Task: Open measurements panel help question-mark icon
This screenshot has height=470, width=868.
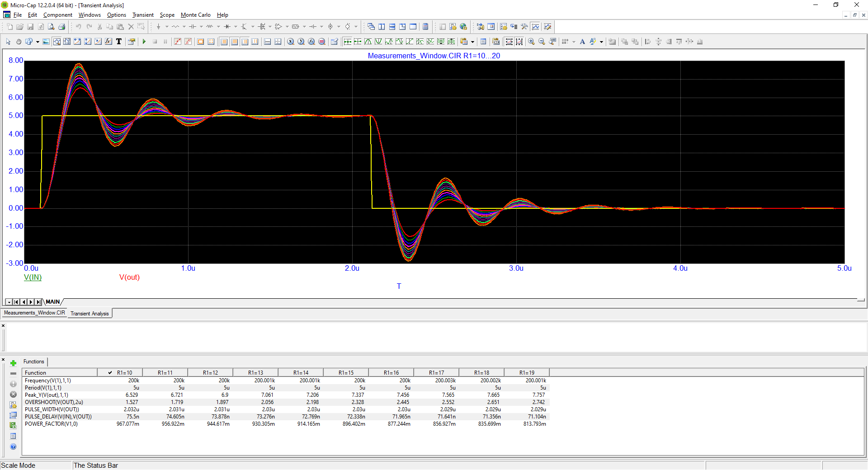Action: (x=13, y=446)
